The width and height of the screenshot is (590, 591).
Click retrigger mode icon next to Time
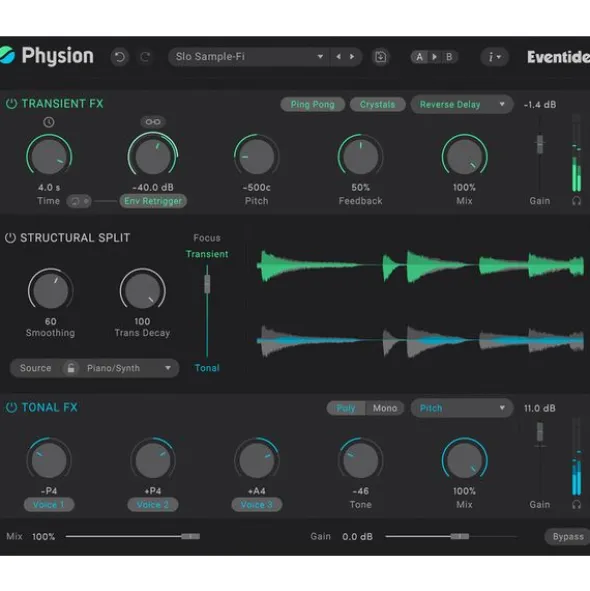(x=79, y=201)
